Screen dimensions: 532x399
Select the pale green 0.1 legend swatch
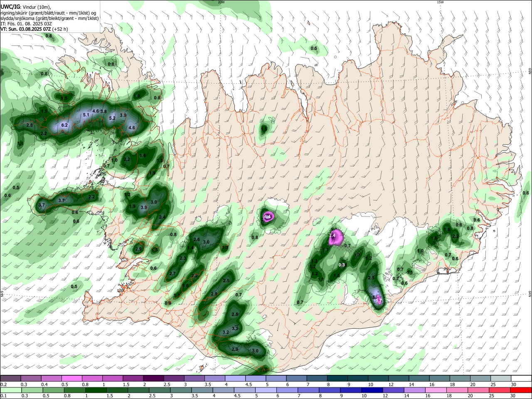(x=11, y=390)
